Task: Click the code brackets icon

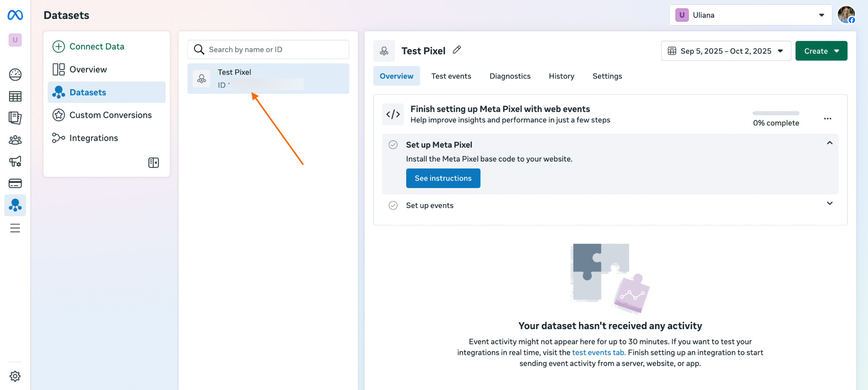Action: (x=393, y=114)
